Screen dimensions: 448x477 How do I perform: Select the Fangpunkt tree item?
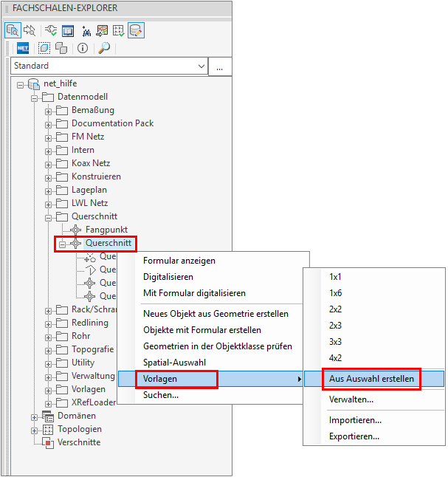pyautogui.click(x=106, y=230)
